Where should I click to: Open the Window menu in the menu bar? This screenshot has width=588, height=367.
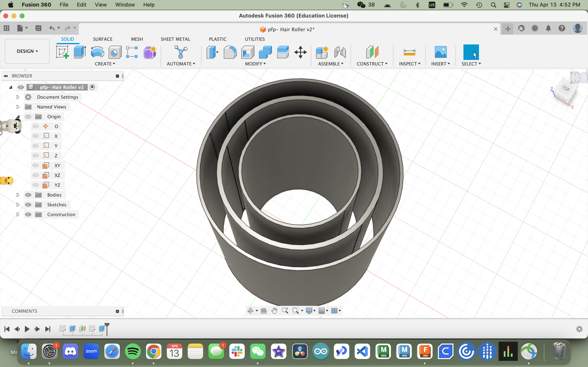coord(125,5)
